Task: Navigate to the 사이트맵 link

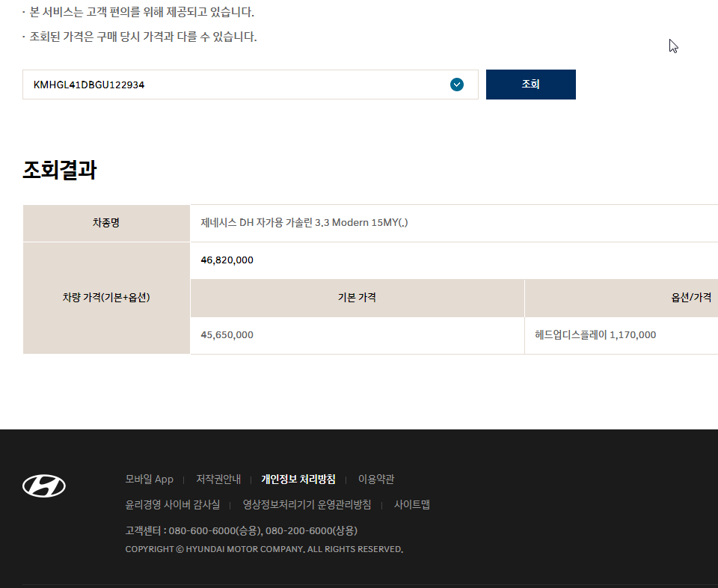Action: click(412, 505)
